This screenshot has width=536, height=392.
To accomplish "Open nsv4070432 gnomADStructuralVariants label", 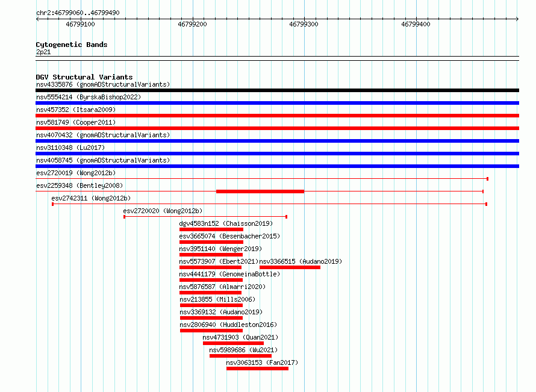I will tap(103, 135).
